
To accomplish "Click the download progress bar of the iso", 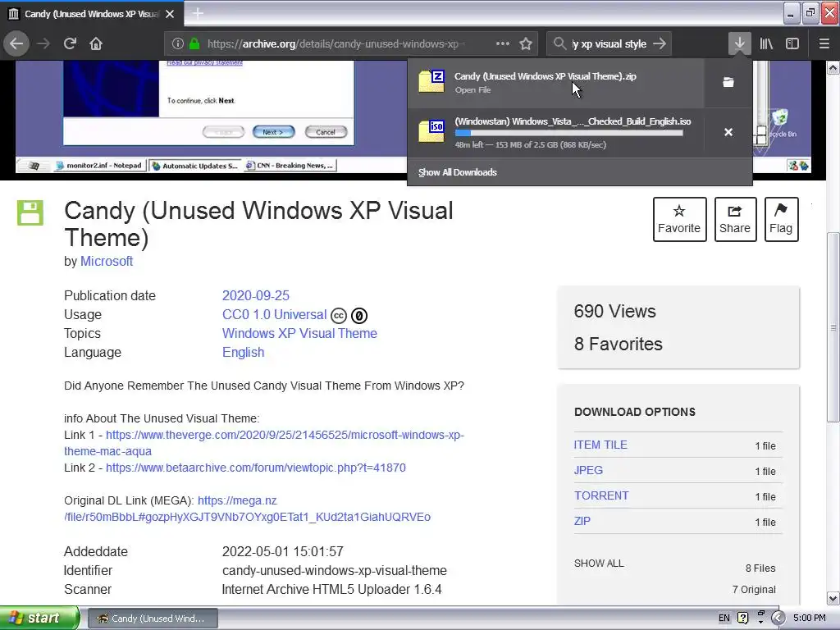I will tap(569, 133).
